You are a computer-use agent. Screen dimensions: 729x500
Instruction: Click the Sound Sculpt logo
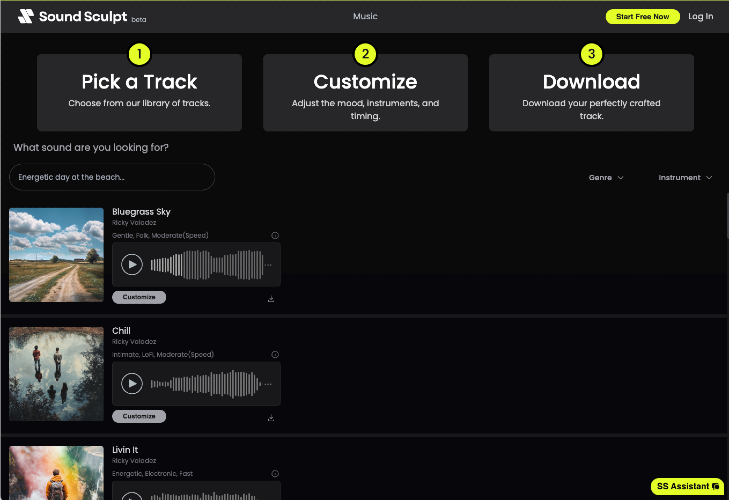82,17
